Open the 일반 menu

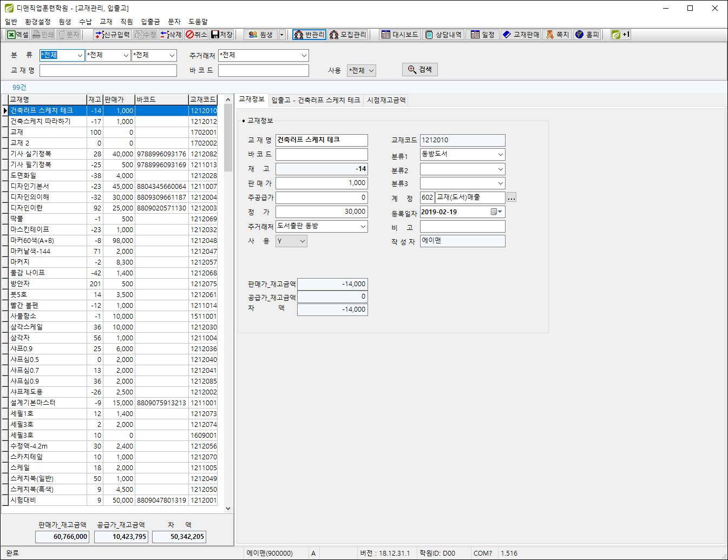pos(11,22)
